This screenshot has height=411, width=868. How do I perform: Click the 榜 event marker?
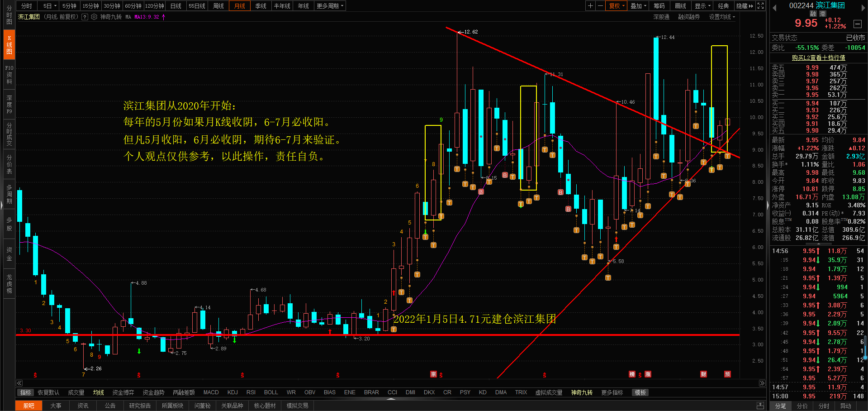(632, 374)
